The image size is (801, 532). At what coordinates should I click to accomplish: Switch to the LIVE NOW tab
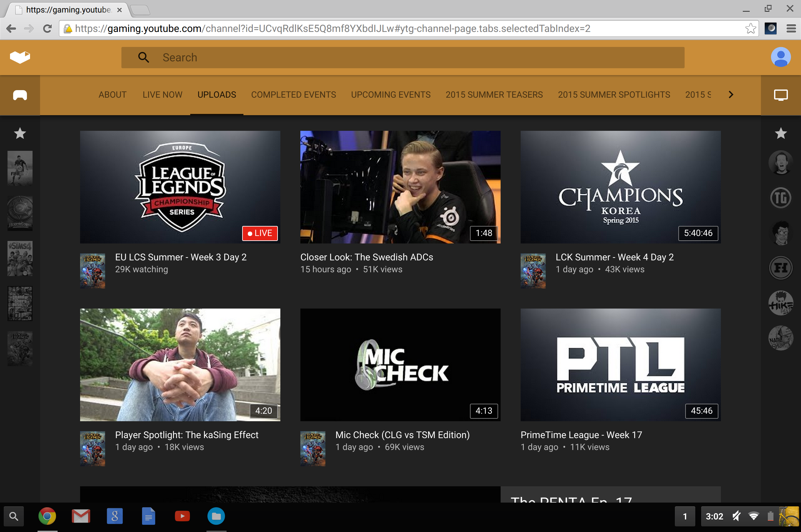click(162, 95)
